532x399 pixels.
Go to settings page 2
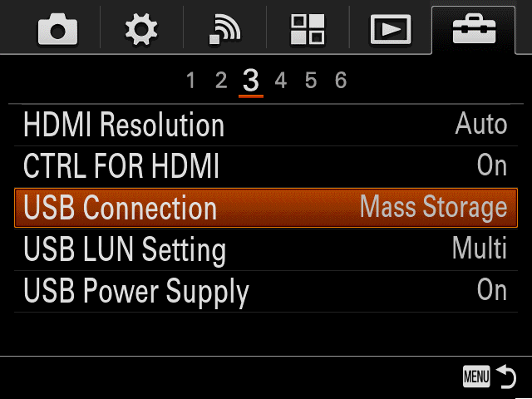click(221, 81)
